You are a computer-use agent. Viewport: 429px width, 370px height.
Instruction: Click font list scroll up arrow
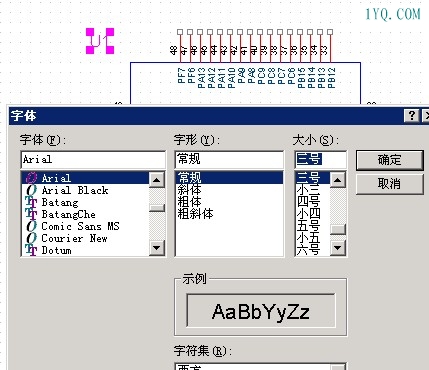pyautogui.click(x=156, y=180)
